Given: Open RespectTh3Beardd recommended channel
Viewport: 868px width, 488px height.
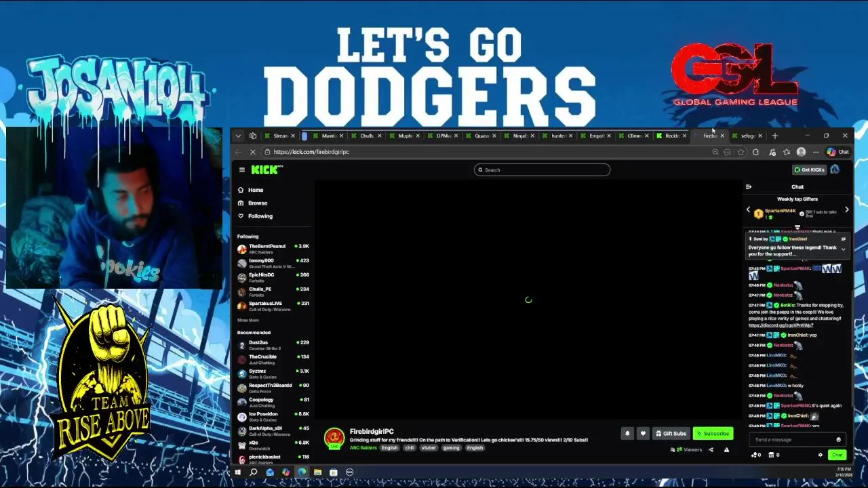Looking at the screenshot, I should pyautogui.click(x=273, y=388).
